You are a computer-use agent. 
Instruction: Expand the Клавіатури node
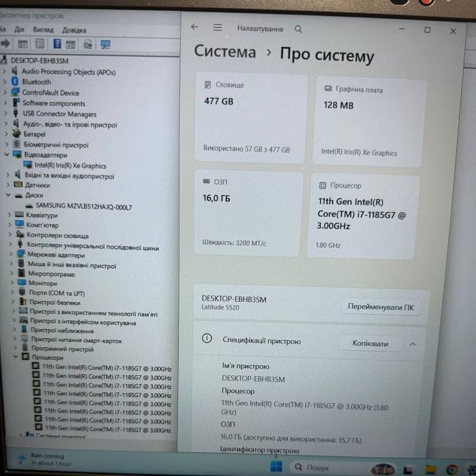[x=9, y=215]
